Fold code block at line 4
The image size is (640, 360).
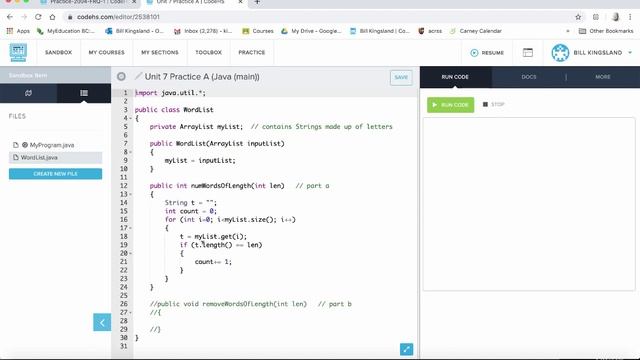click(130, 118)
